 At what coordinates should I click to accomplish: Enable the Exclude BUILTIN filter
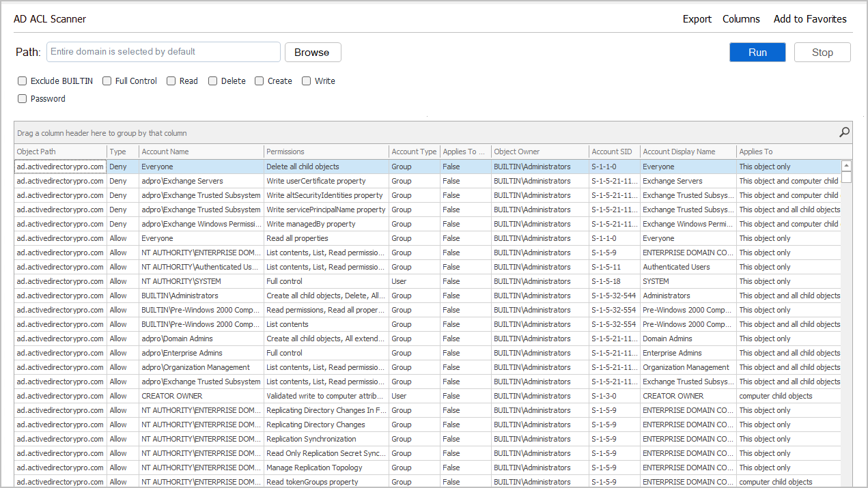(x=22, y=81)
